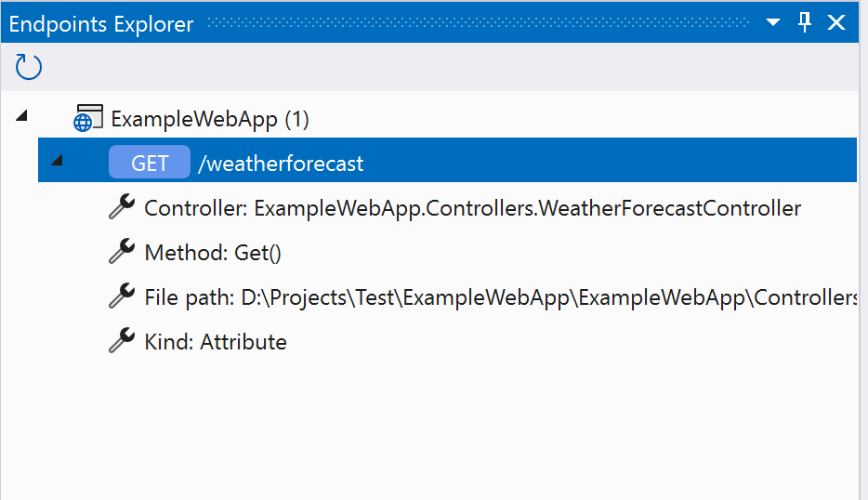Open the Window Position dropdown arrow
This screenshot has height=500, width=868.
[x=772, y=22]
